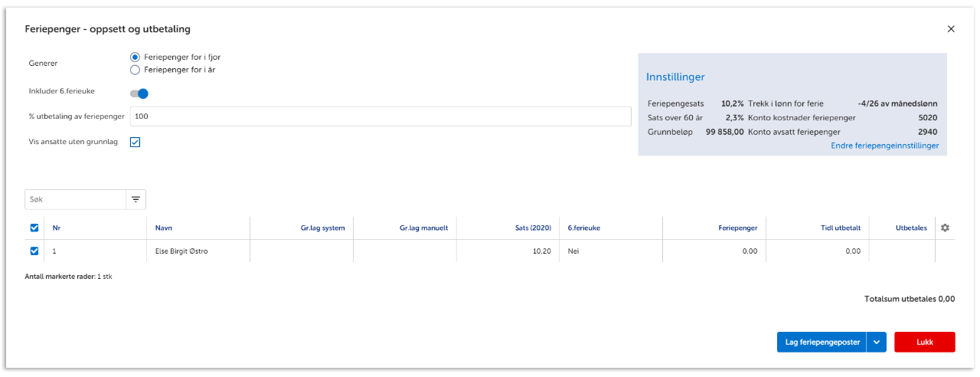Viewport: 980px width, 377px height.
Task: Sort by 'Feriepenger' column header
Action: pos(737,228)
